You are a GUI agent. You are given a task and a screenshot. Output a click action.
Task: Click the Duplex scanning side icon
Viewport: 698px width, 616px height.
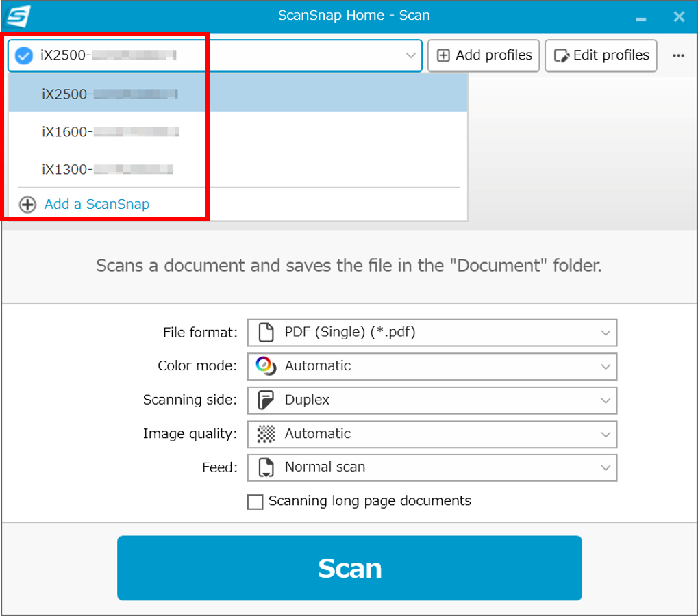click(x=266, y=400)
